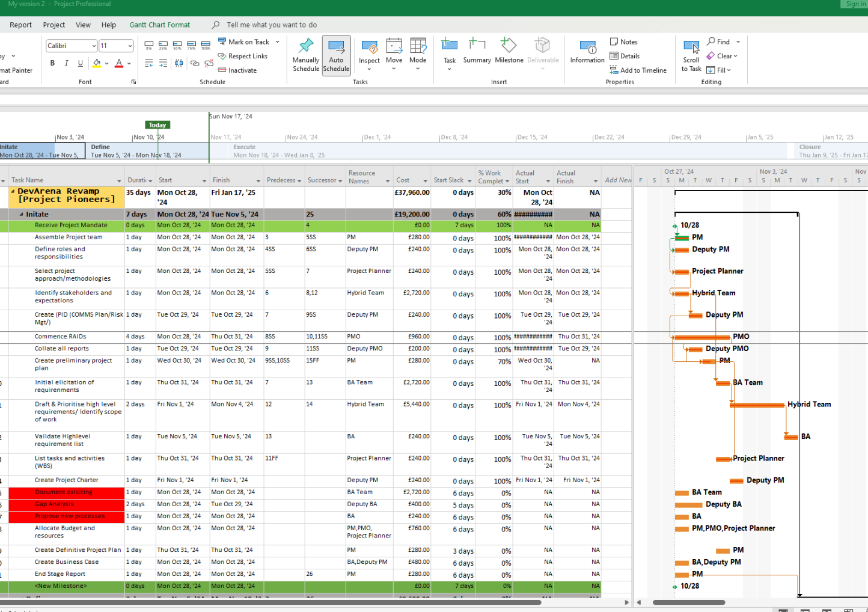Click Mark on Track
The width and height of the screenshot is (868, 612).
pos(245,41)
